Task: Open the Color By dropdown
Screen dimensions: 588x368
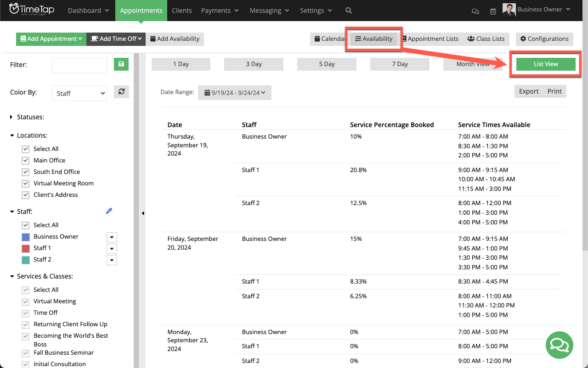Action: coord(79,93)
